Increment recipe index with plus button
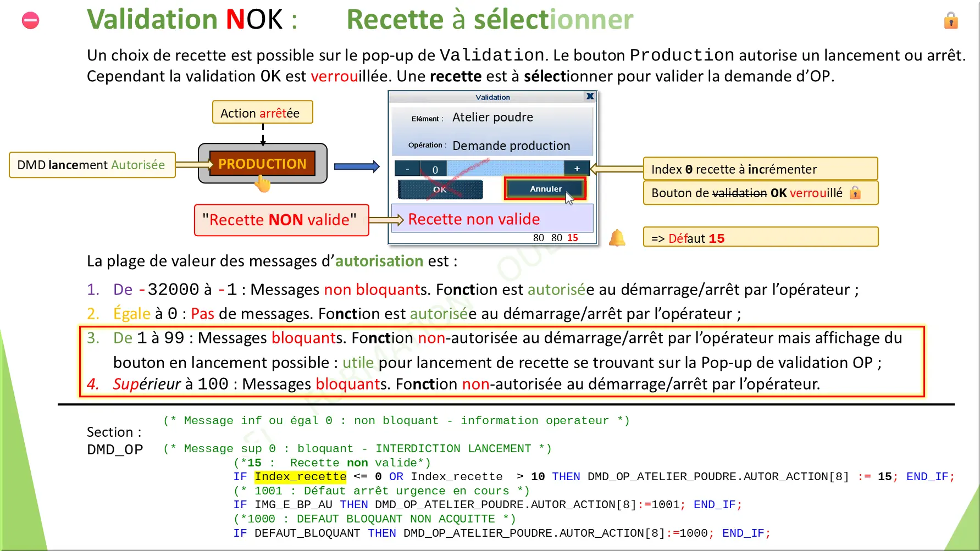Image resolution: width=980 pixels, height=551 pixels. [577, 169]
